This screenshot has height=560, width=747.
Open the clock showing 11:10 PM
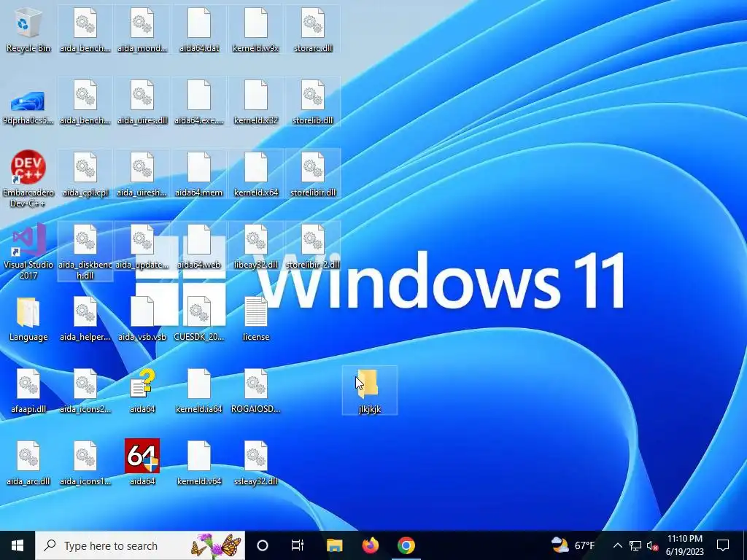684,545
